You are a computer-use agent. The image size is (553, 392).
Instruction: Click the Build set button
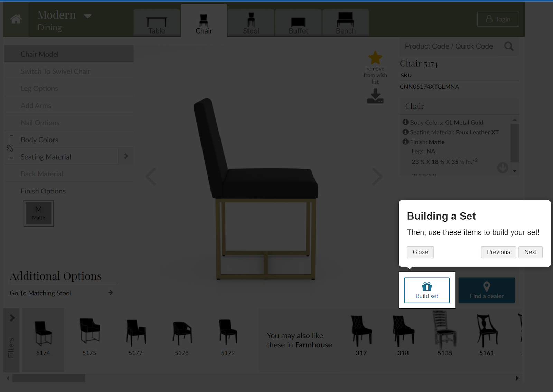427,290
